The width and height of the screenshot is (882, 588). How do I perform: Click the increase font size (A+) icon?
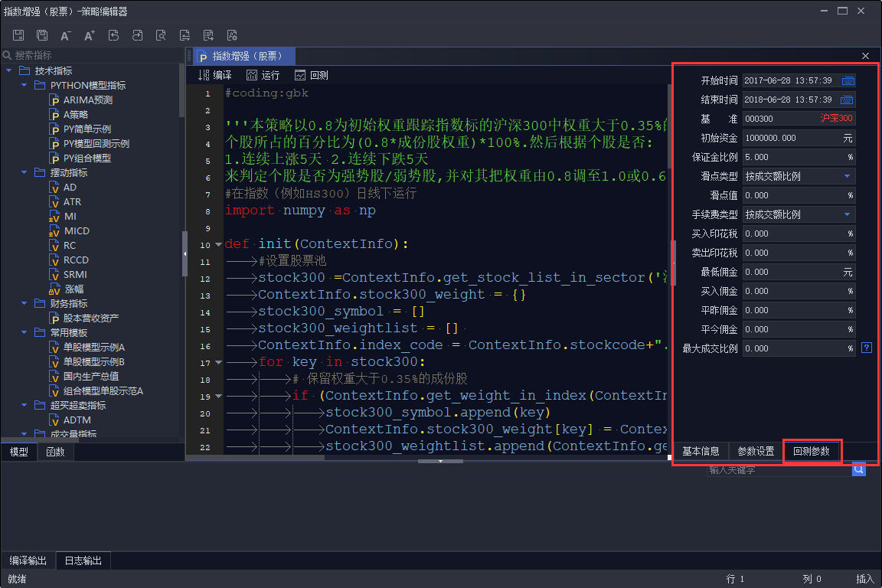[x=90, y=35]
